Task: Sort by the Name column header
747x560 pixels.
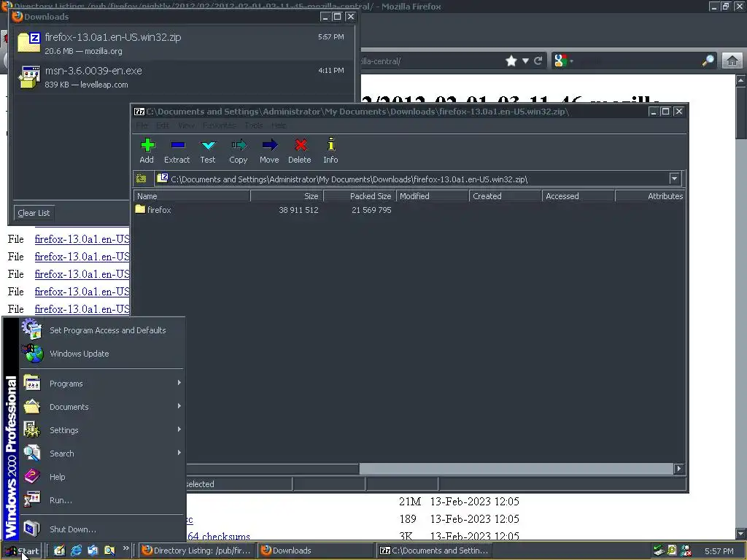Action: click(x=192, y=195)
